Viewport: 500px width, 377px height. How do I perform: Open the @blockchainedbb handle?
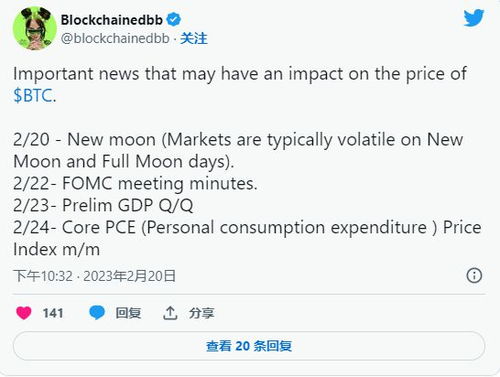pos(115,38)
